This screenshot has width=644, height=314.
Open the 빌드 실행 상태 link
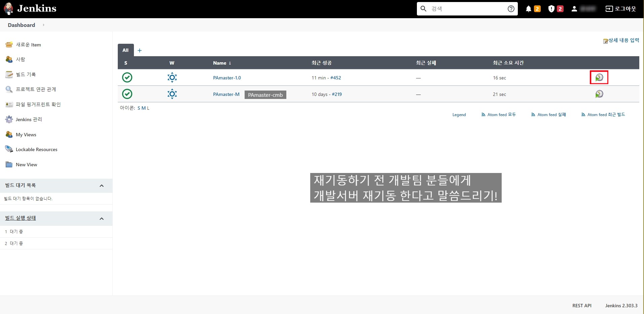[x=21, y=218]
